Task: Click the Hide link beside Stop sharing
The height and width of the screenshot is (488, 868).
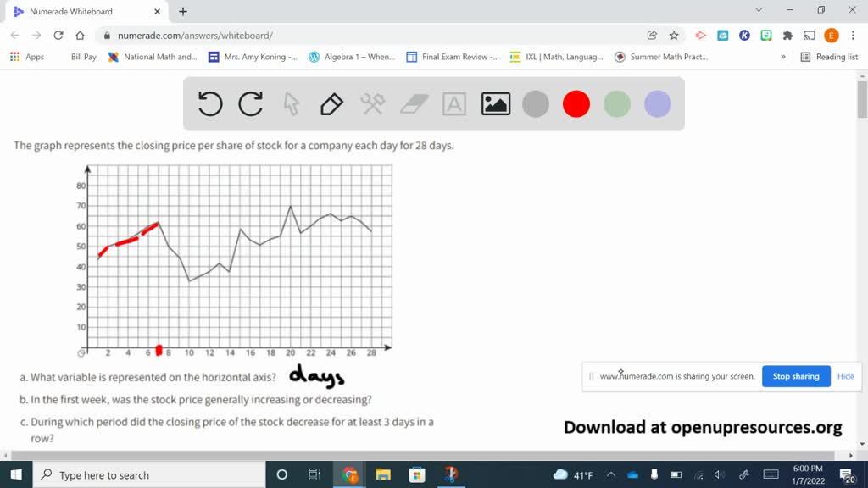Action: tap(845, 376)
